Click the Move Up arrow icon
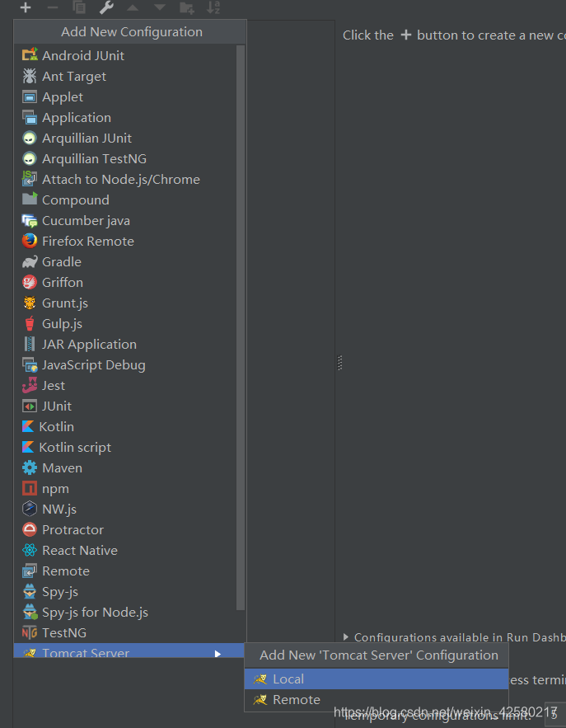 [133, 7]
